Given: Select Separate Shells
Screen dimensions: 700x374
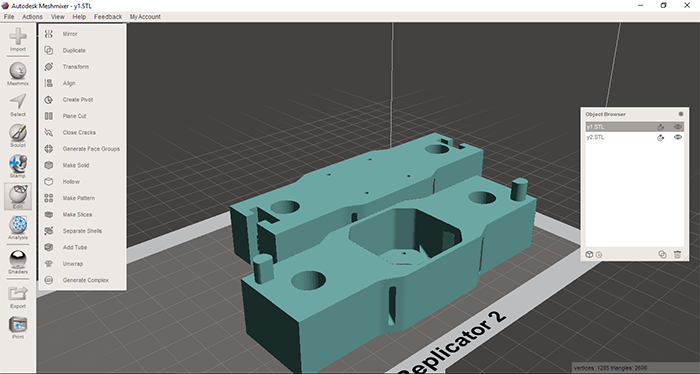Looking at the screenshot, I should click(82, 231).
